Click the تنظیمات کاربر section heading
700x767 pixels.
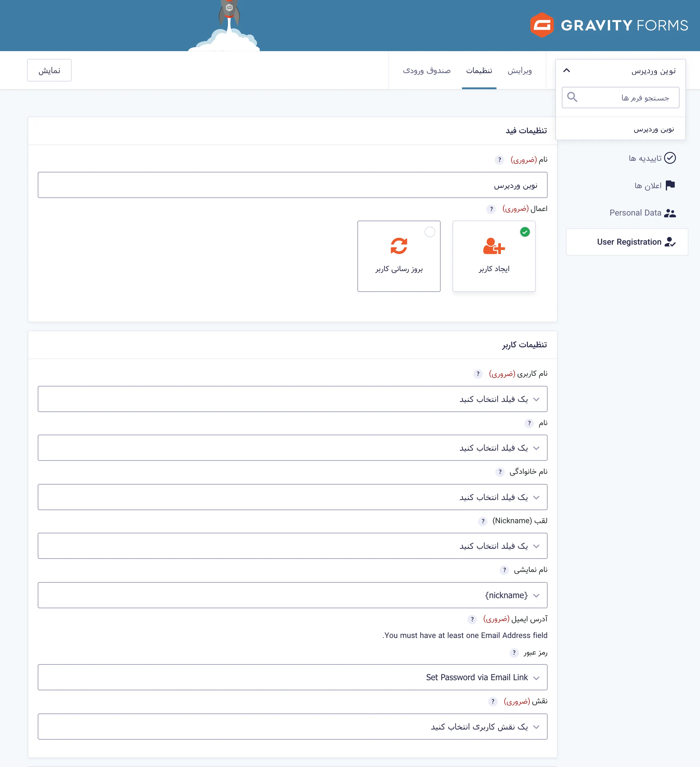pos(524,345)
